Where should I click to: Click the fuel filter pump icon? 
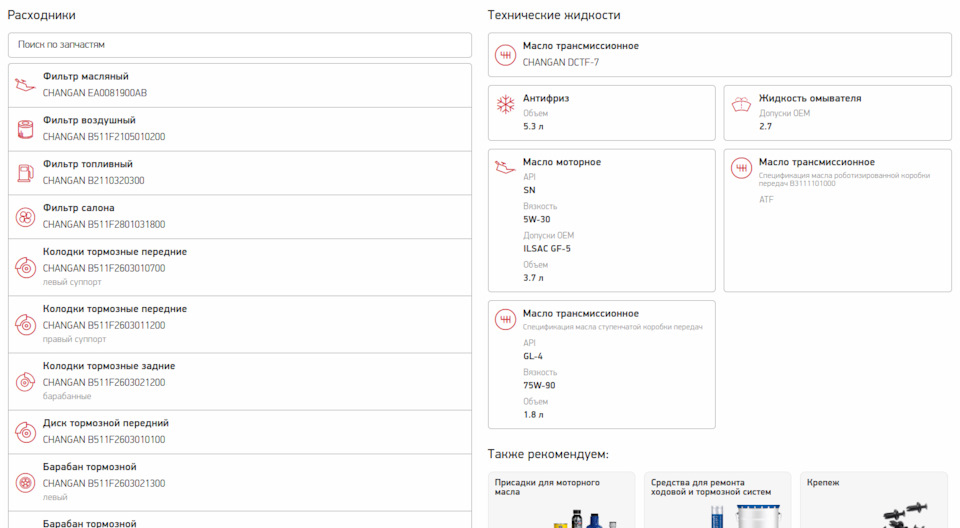pyautogui.click(x=26, y=173)
